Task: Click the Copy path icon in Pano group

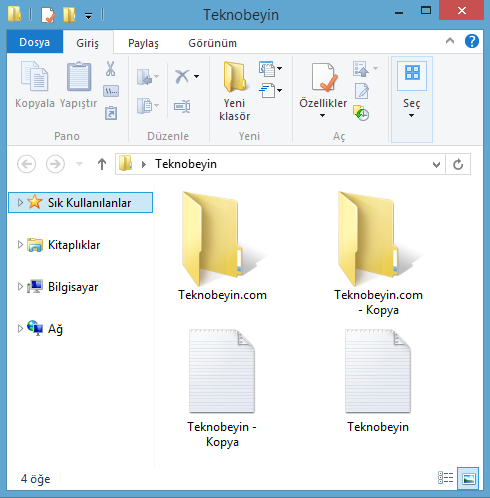Action: (x=111, y=91)
